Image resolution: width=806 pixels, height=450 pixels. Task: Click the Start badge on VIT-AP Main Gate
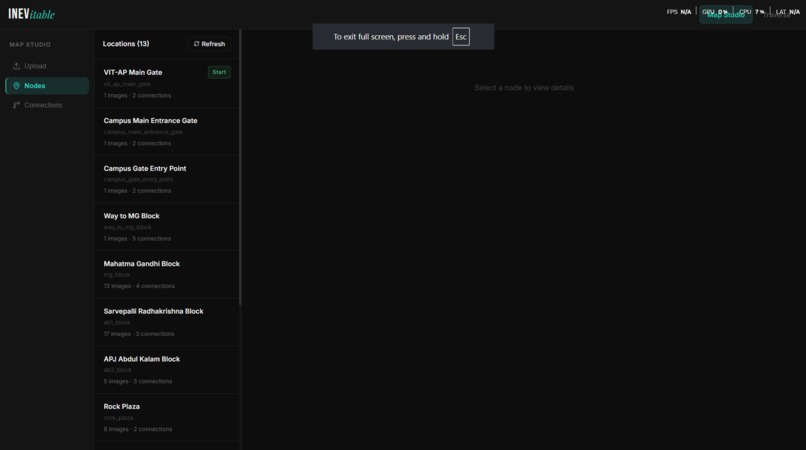[x=219, y=72]
